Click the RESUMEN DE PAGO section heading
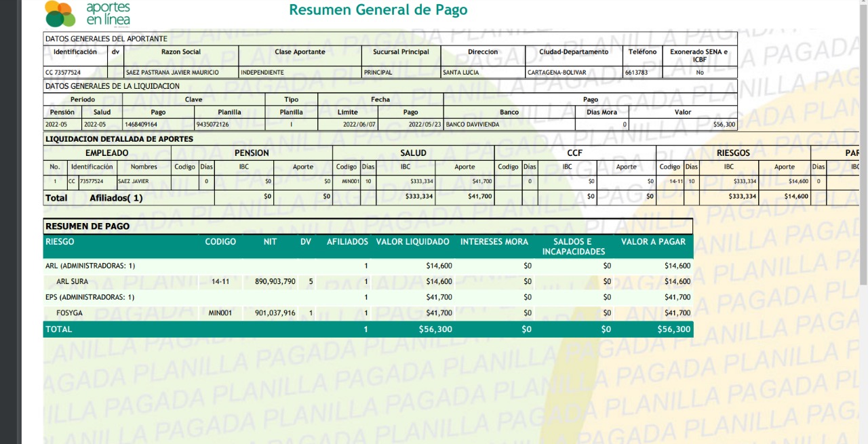The width and height of the screenshot is (868, 444). (x=87, y=226)
